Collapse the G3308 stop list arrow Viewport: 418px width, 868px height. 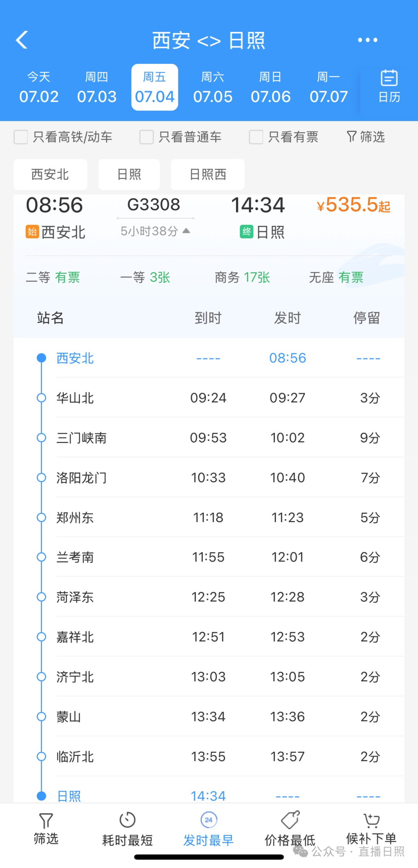click(x=186, y=231)
